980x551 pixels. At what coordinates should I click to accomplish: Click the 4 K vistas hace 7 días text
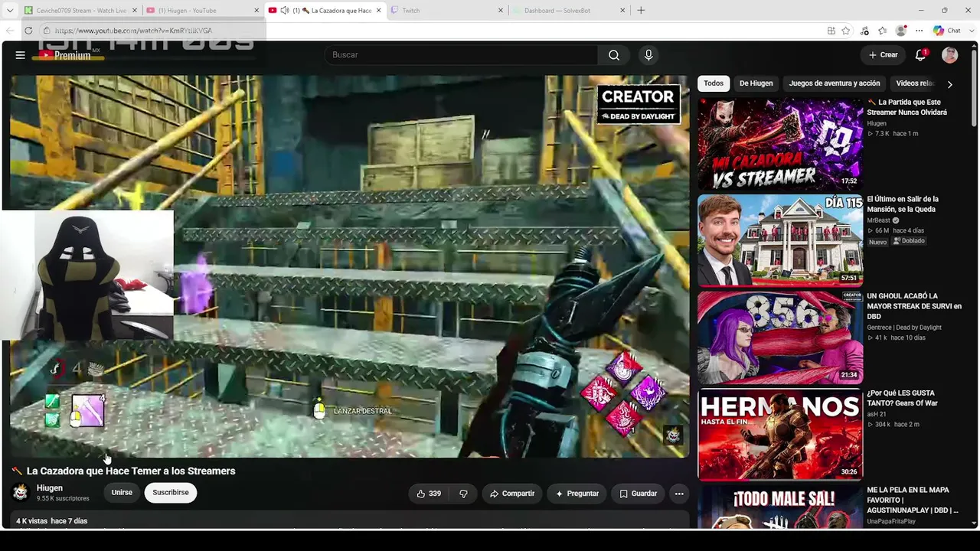pos(52,521)
